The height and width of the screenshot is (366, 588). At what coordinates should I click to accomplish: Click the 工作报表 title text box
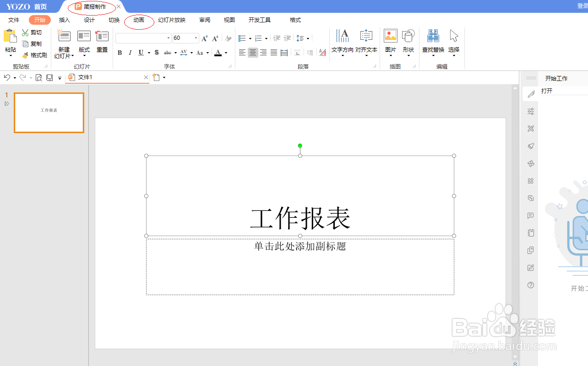coord(300,196)
